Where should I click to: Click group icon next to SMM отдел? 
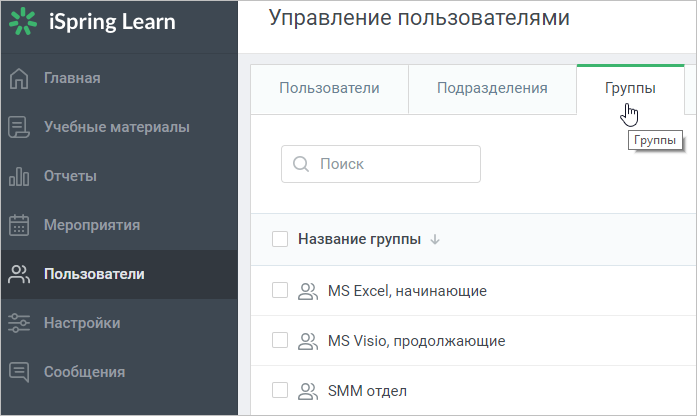[308, 391]
